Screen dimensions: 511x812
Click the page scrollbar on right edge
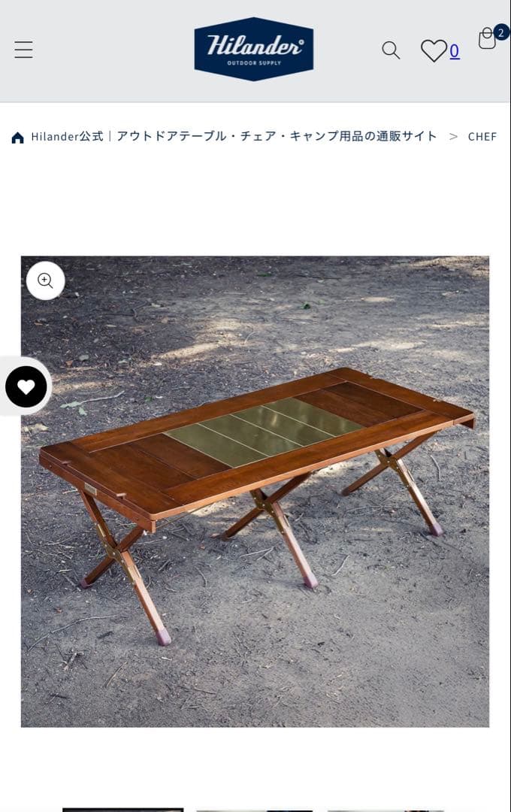tap(509, 406)
